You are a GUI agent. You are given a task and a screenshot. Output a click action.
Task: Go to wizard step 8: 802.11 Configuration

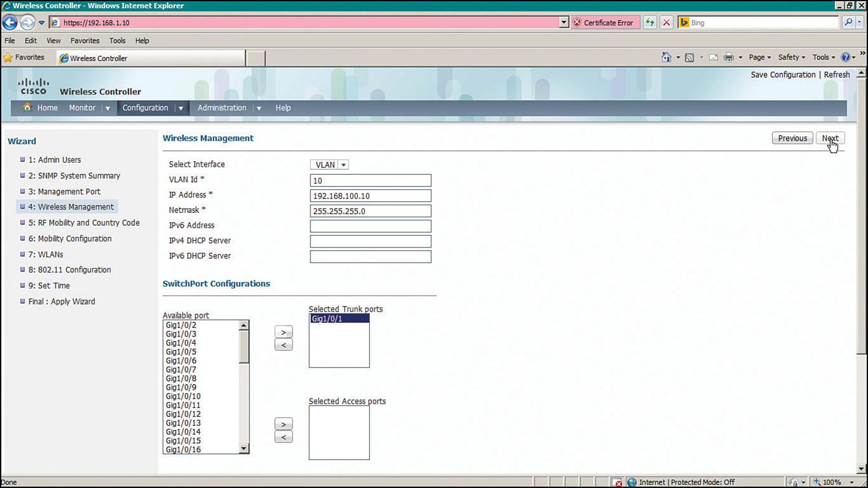click(x=70, y=270)
